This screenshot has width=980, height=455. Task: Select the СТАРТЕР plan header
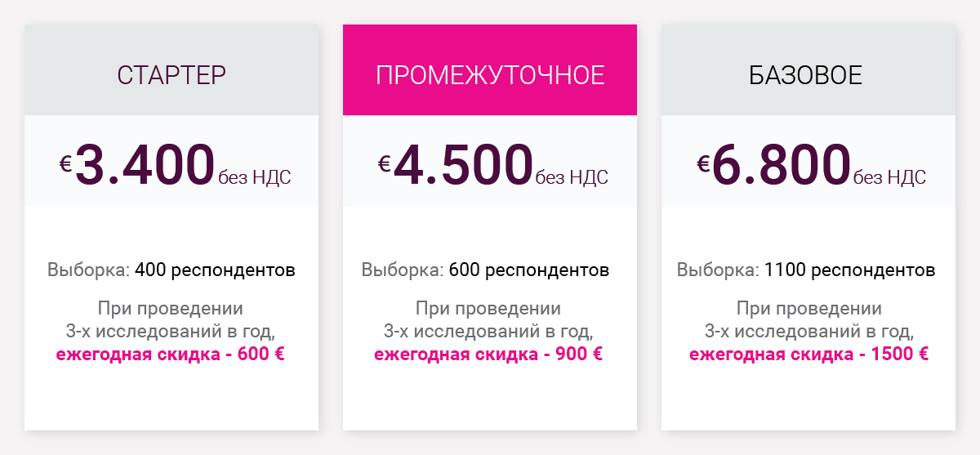coord(171,75)
